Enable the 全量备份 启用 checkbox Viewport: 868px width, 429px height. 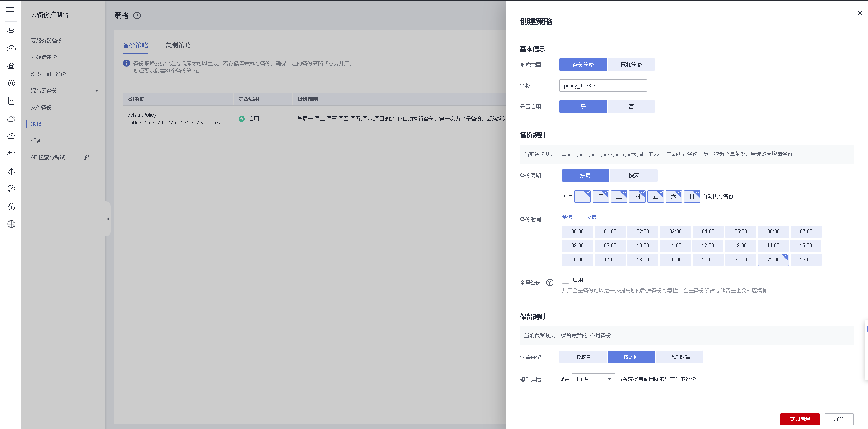566,280
